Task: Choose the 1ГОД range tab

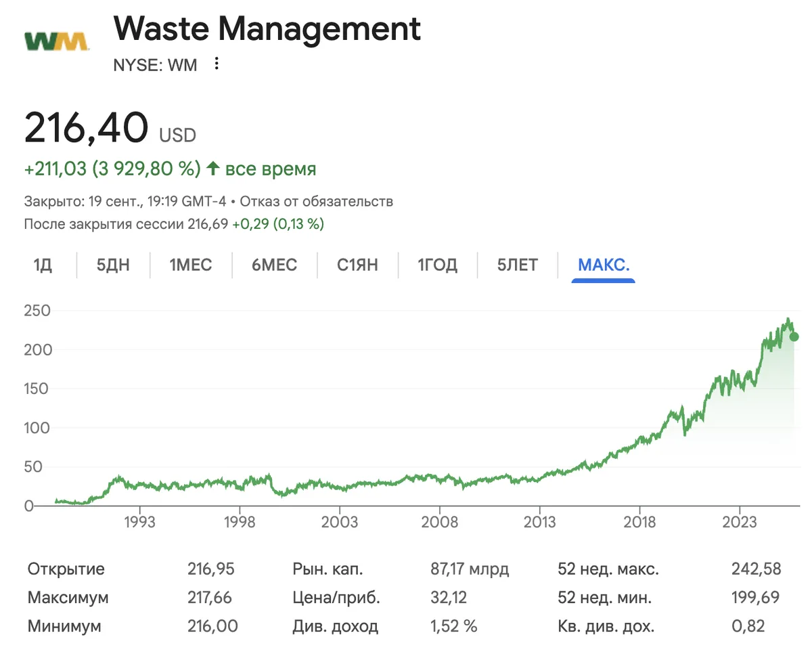Action: coord(438,265)
